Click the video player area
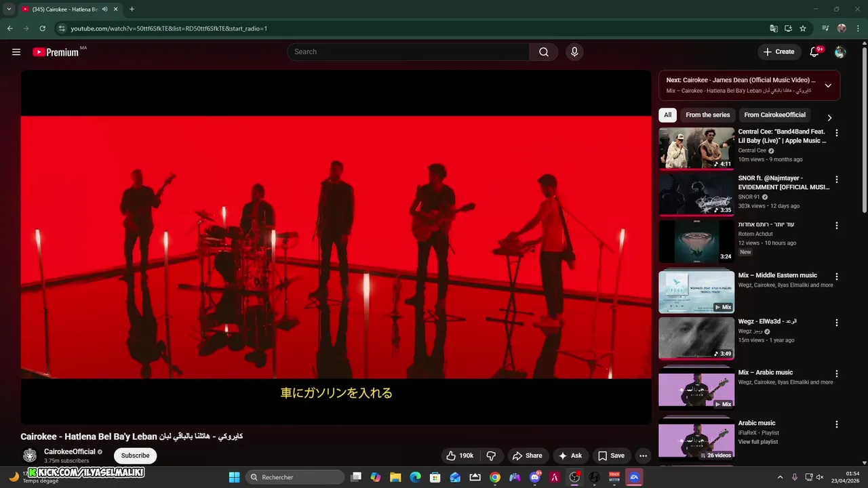868x488 pixels. pyautogui.click(x=336, y=247)
